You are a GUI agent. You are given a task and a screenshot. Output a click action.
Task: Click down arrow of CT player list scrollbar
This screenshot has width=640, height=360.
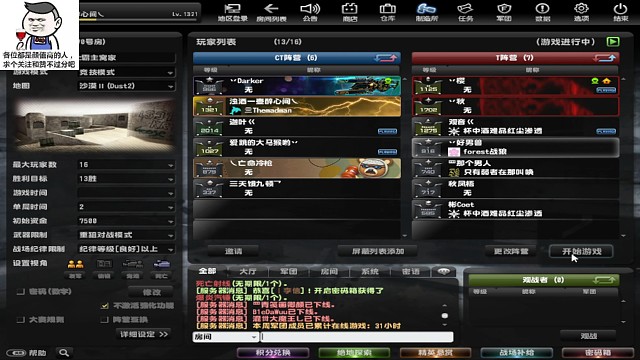(x=404, y=236)
